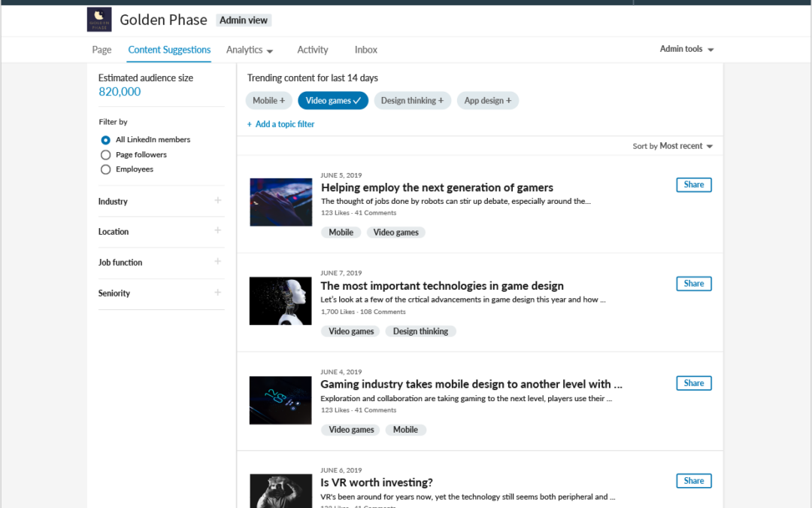The width and height of the screenshot is (812, 508).
Task: Remove the Video games filter checkmark
Action: tap(332, 100)
